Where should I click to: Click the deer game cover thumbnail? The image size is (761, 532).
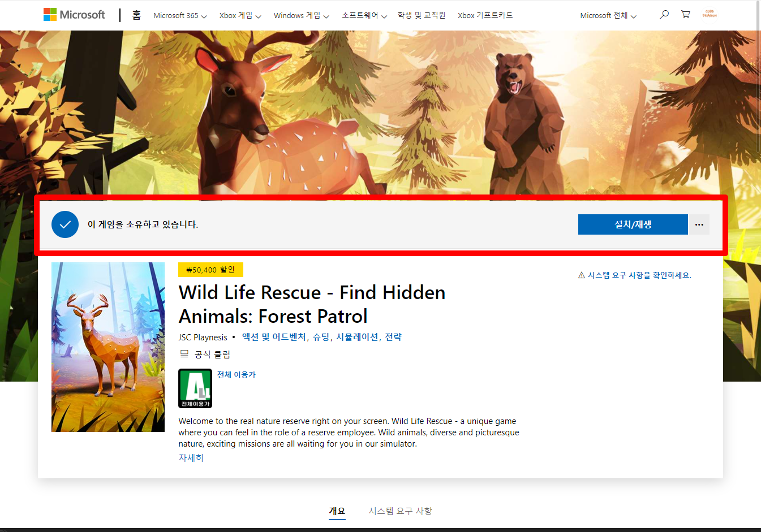pyautogui.click(x=108, y=347)
